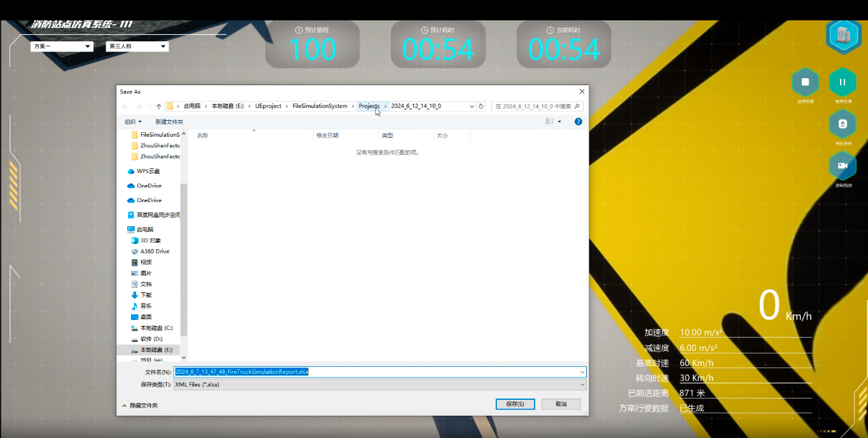Open the 方案一 scheme dropdown
Screen dimensions: 868x438
pos(62,46)
